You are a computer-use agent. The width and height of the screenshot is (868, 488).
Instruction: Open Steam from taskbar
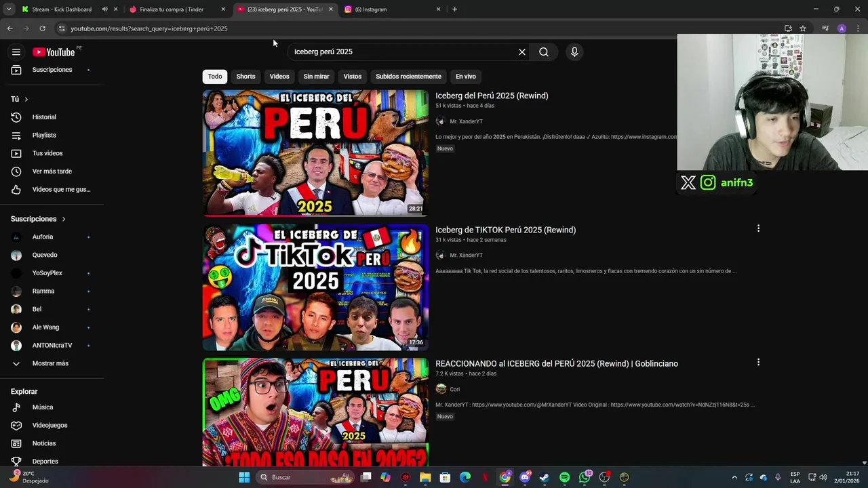(x=544, y=477)
